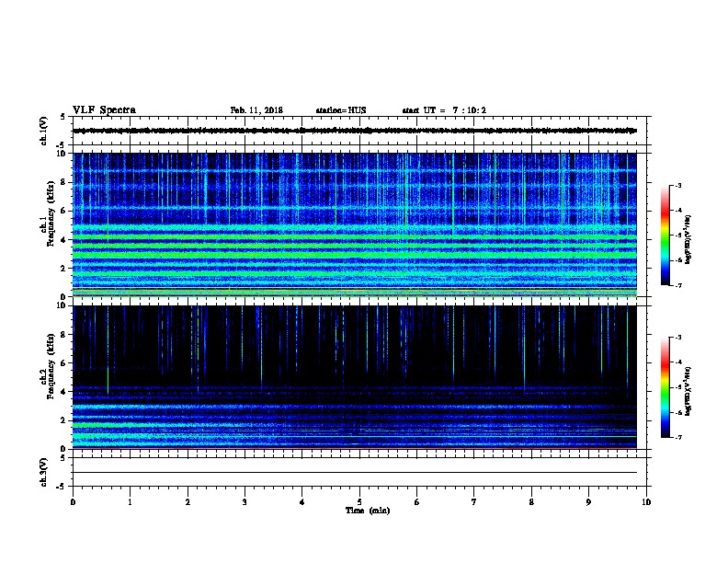Image resolution: width=728 pixels, height=563 pixels.
Task: Click the "8" kHz tick on ch.1 spectrogram axis
Action: coord(63,182)
